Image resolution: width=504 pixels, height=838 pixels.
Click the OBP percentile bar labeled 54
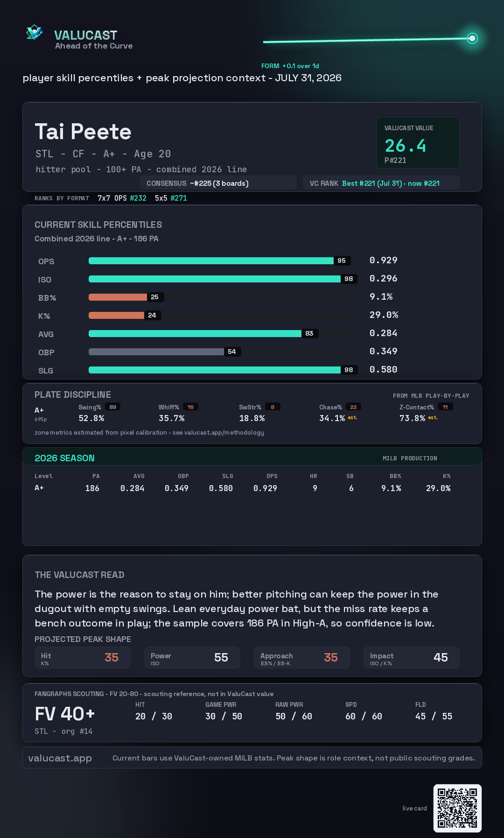[x=165, y=352]
